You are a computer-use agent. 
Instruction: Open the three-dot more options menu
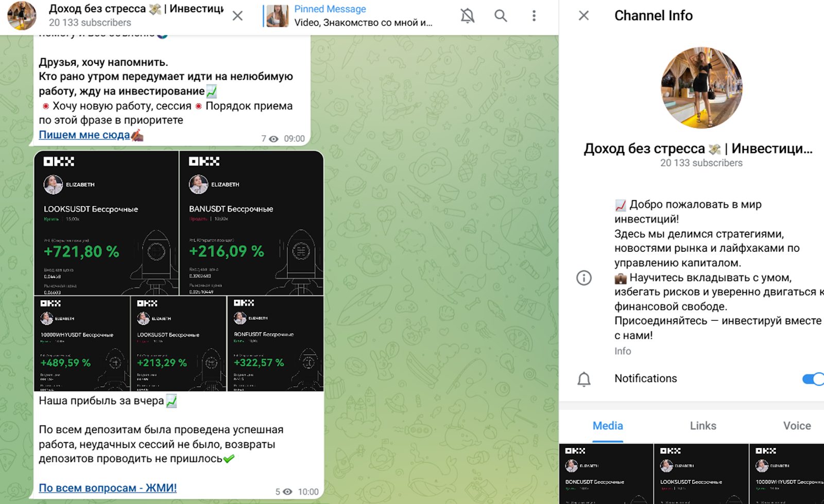click(x=534, y=15)
